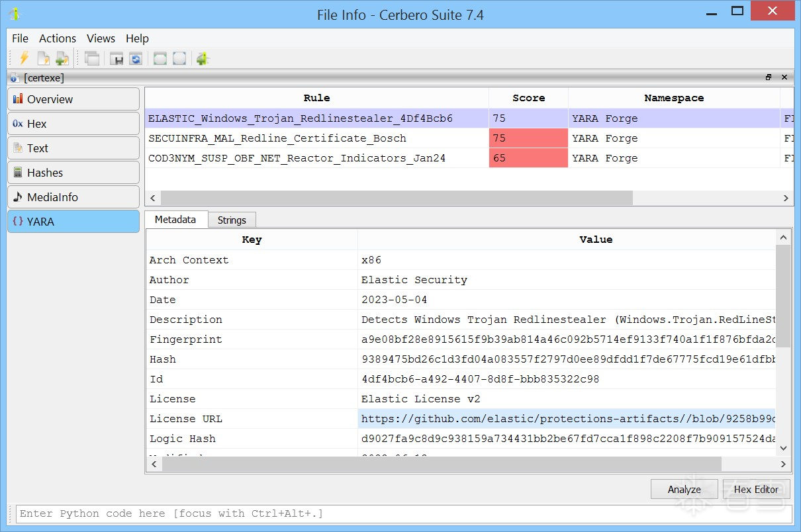
Task: Switch to the Strings tab
Action: click(x=232, y=220)
